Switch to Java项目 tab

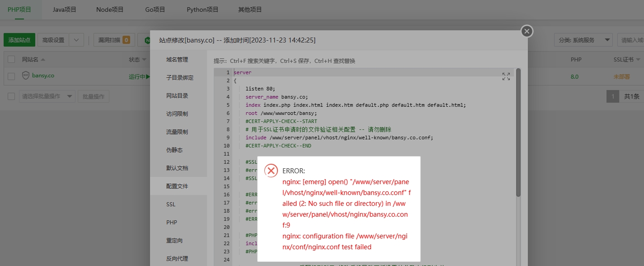pos(65,9)
